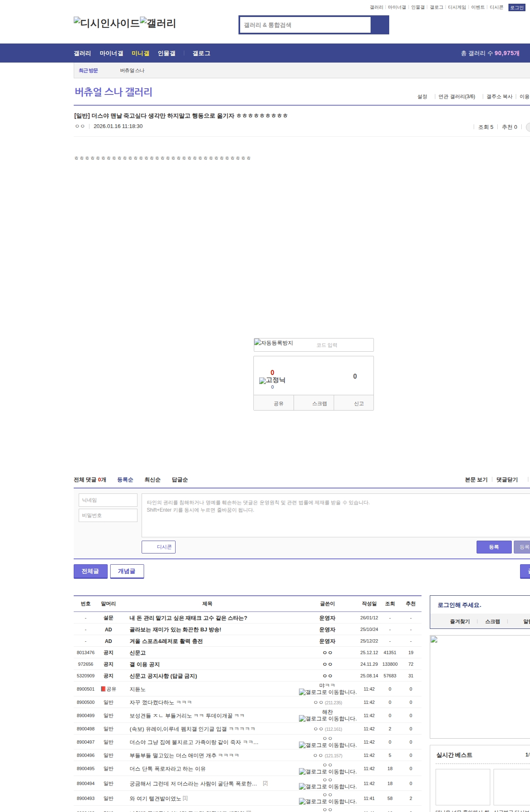Click the 신고 button under the post

click(359, 404)
